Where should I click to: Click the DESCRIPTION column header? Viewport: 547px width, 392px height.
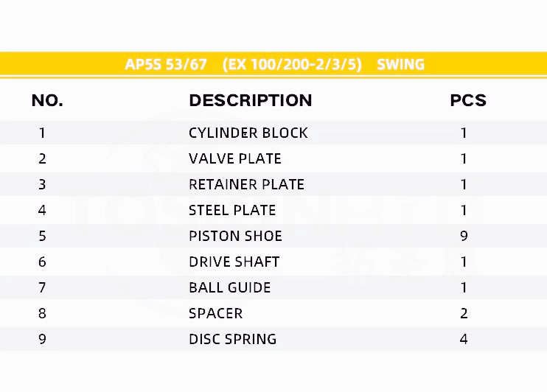(251, 100)
